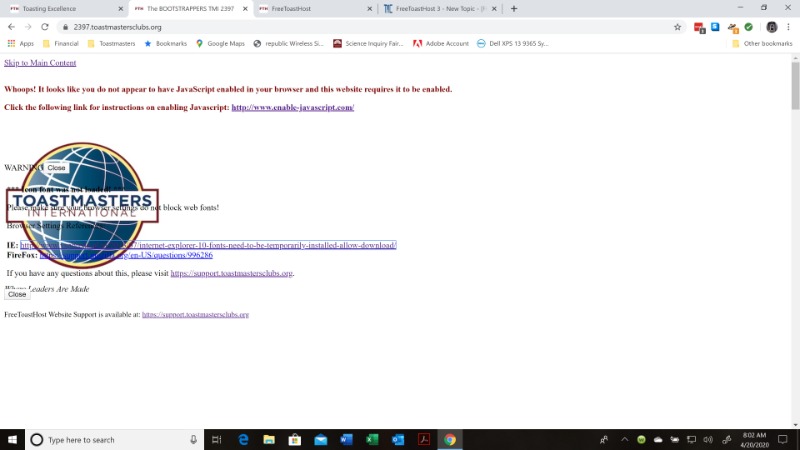Open Microsoft Edge from the taskbar

click(x=243, y=440)
